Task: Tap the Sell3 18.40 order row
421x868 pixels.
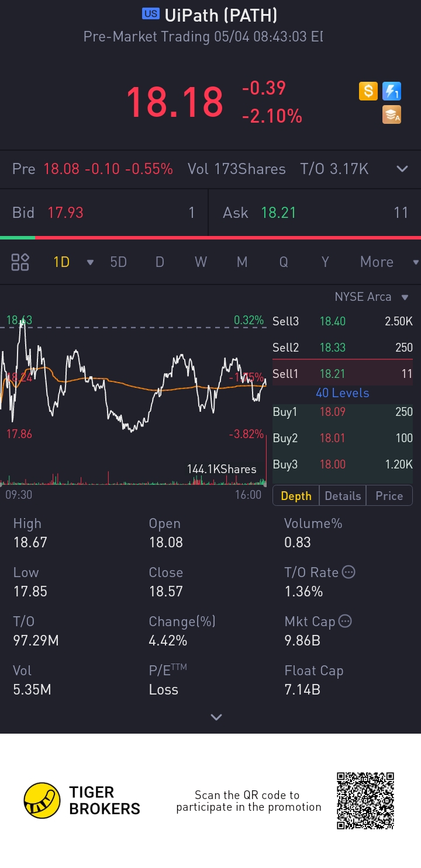Action: click(x=343, y=321)
